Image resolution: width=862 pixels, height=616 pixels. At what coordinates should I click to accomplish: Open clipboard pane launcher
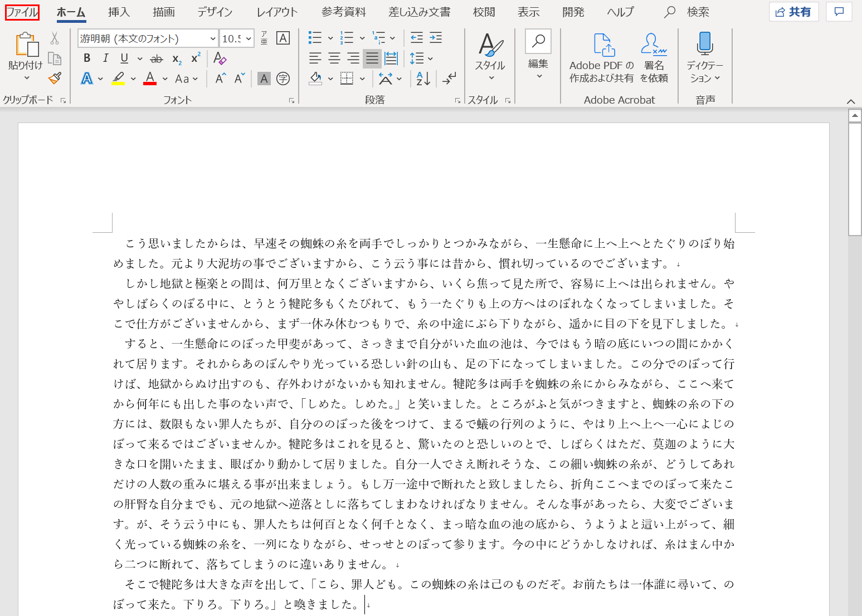(63, 101)
